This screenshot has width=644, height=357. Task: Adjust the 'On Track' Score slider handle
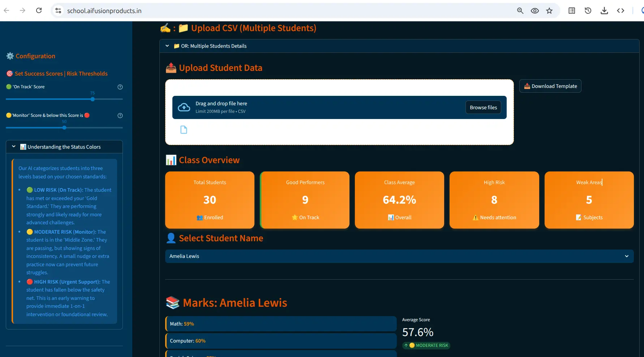(93, 99)
